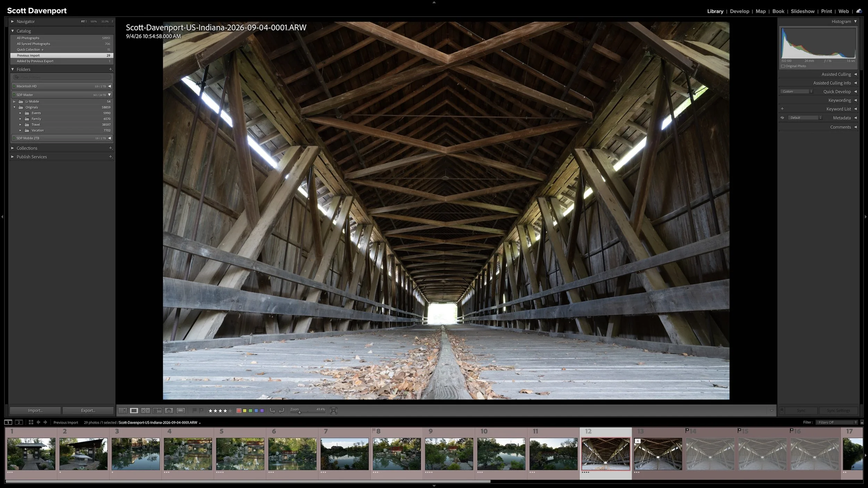868x488 pixels.
Task: Open the Metadata Default set dropdown
Action: tap(805, 118)
